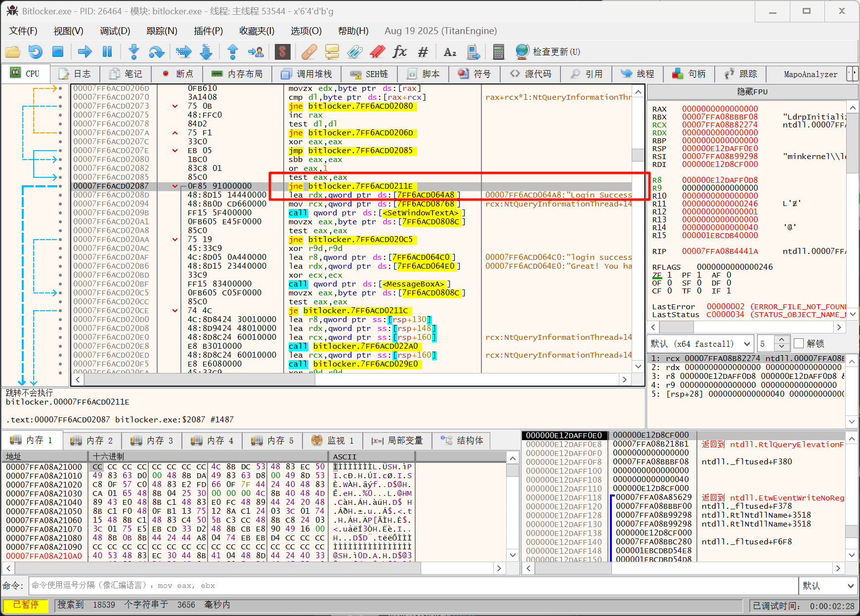Click the Restart program toolbar icon
860x616 pixels.
pyautogui.click(x=35, y=51)
